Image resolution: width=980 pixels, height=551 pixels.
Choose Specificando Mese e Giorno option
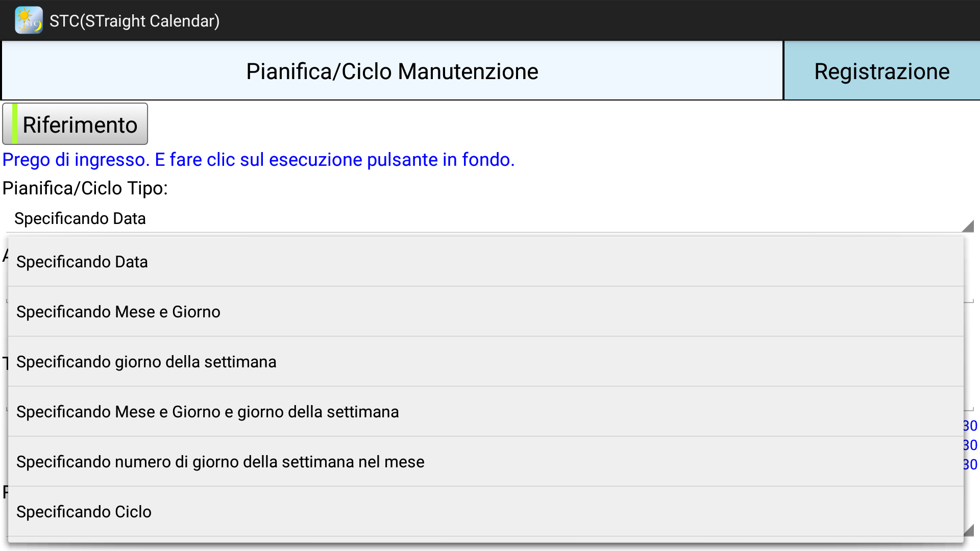tap(118, 312)
